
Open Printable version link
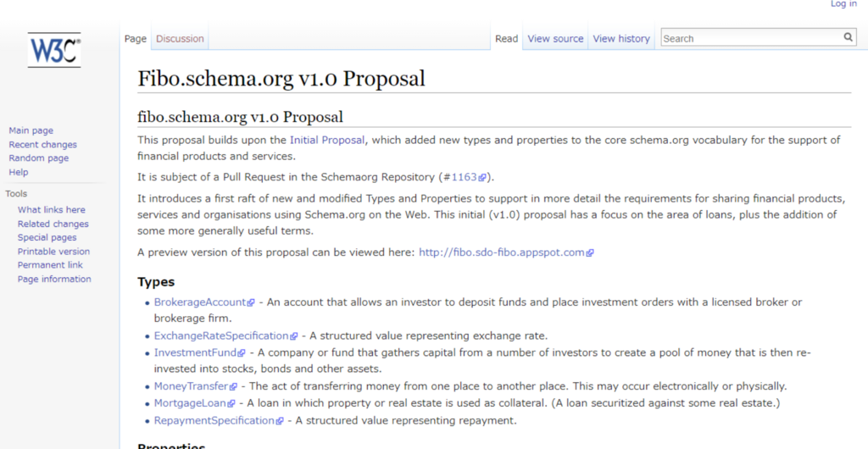click(x=53, y=251)
